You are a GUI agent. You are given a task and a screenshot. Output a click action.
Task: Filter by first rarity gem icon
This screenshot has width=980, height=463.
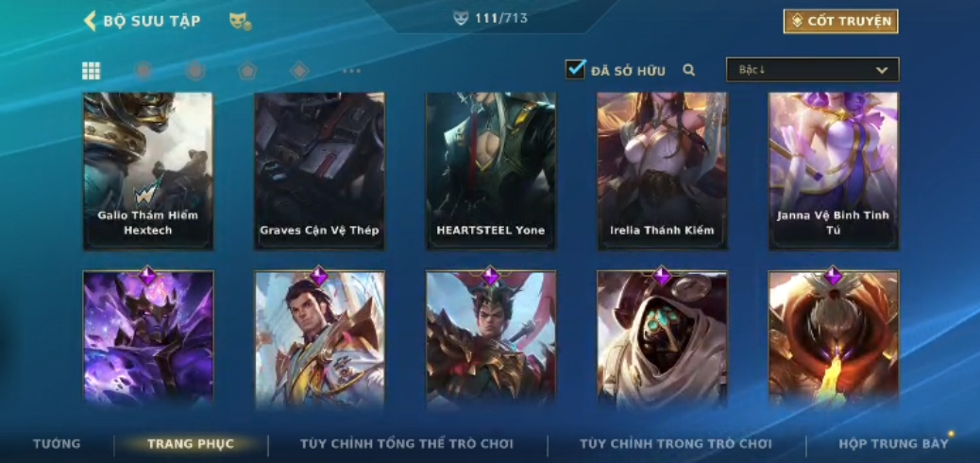click(x=144, y=71)
